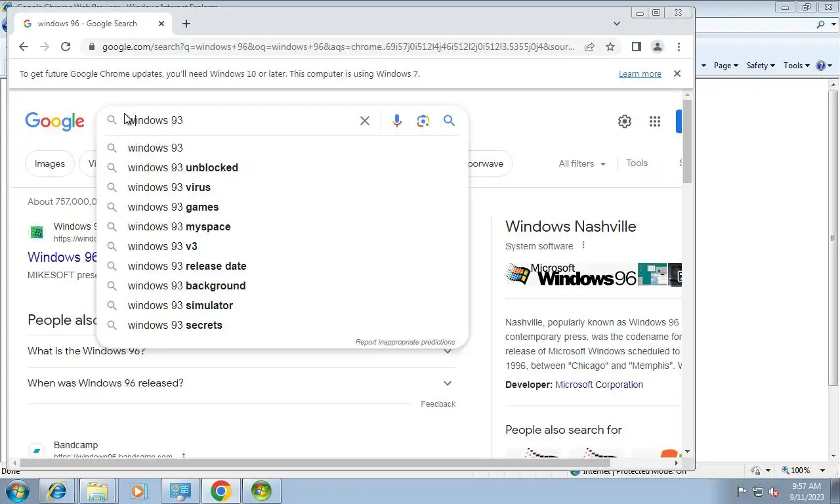Switch to Chrome on the taskbar

220,491
